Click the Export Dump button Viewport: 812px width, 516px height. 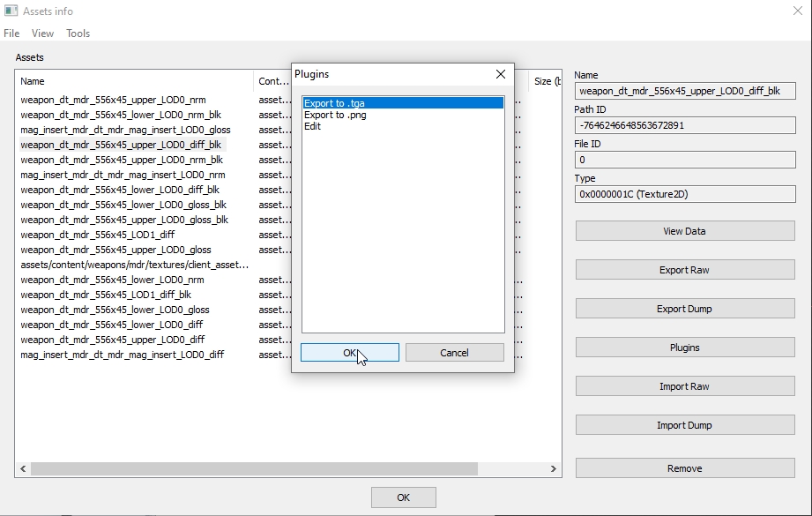pos(684,309)
